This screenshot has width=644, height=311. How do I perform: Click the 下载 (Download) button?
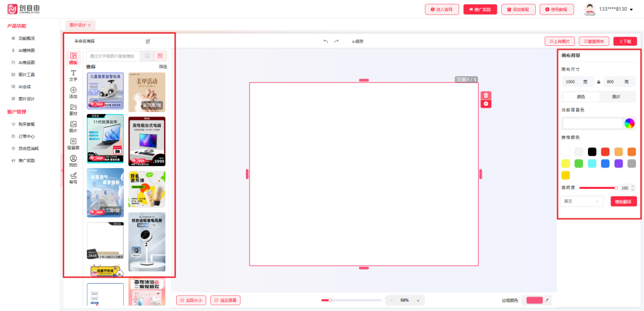(625, 42)
